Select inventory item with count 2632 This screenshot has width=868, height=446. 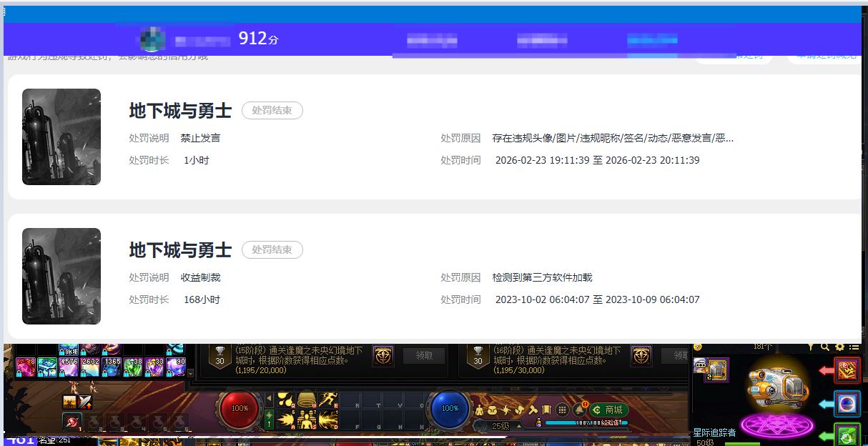(90, 367)
